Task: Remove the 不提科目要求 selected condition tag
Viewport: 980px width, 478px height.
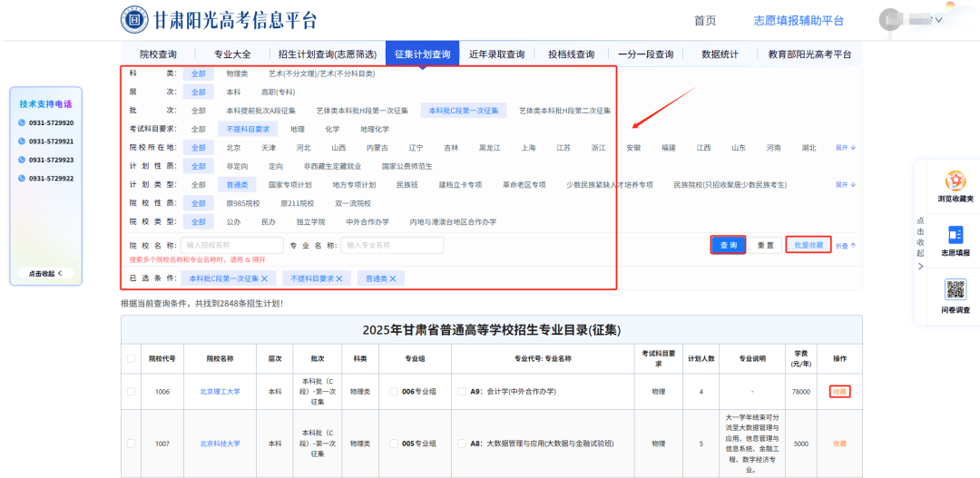Action: point(339,278)
